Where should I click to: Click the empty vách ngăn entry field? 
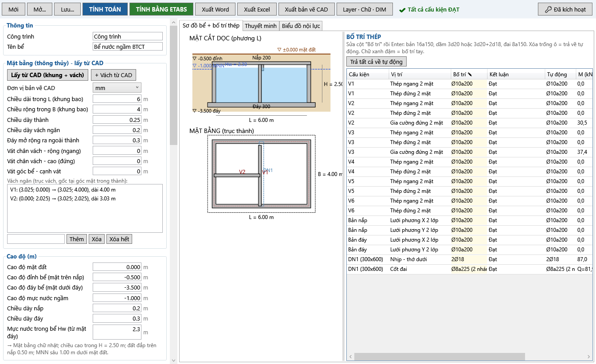[36, 239]
